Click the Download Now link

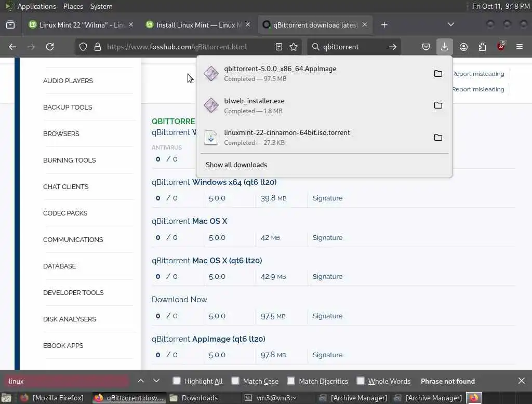pos(179,300)
